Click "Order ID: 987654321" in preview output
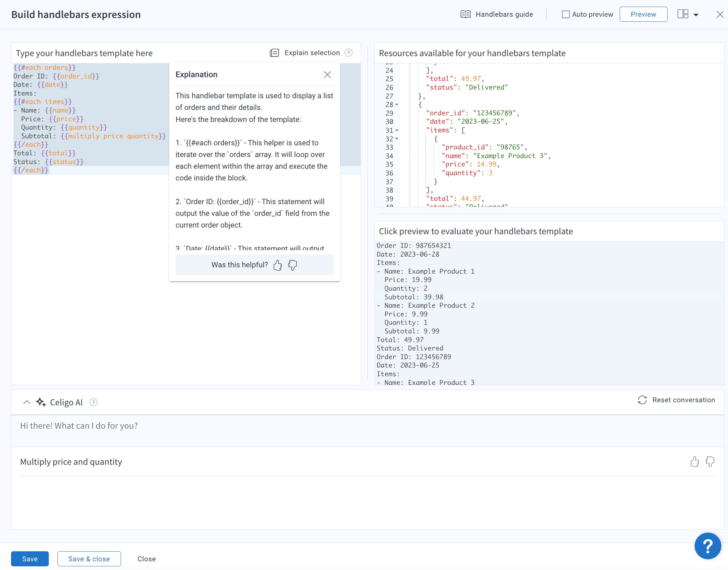728x570 pixels. [x=414, y=246]
